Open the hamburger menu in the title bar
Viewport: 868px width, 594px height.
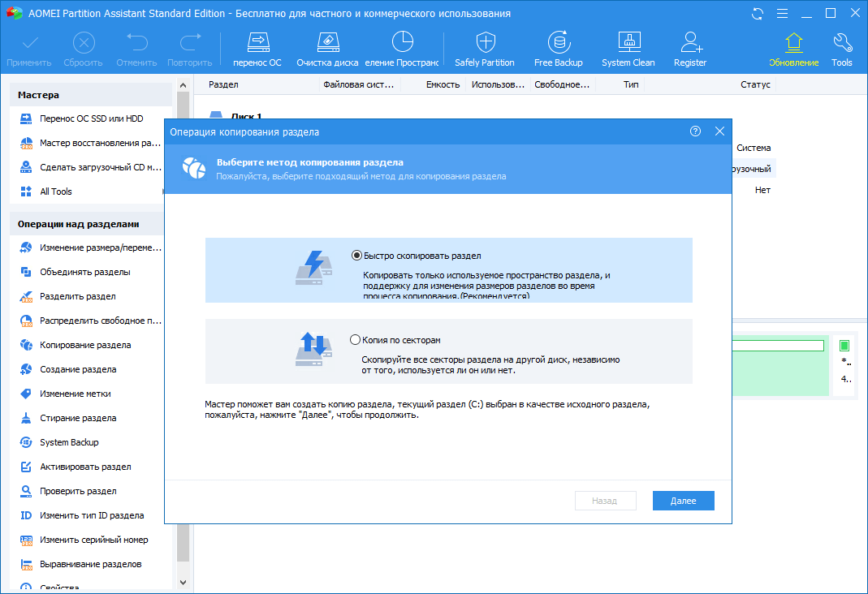pos(782,14)
